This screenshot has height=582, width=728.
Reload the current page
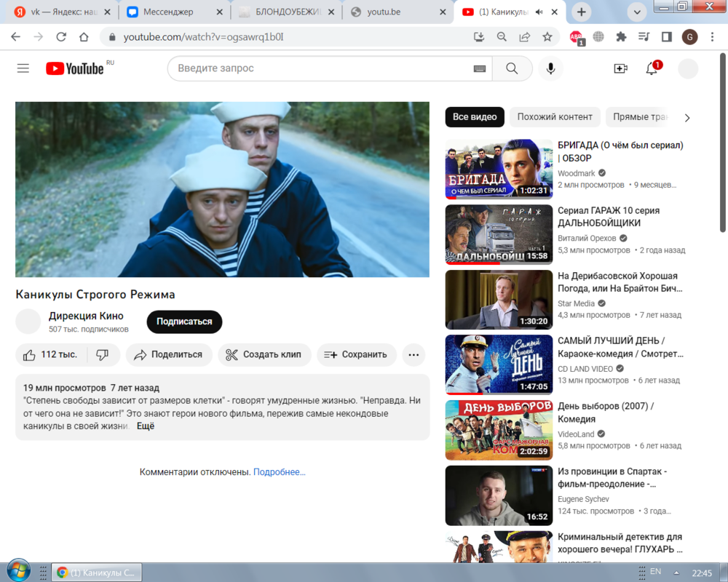61,37
